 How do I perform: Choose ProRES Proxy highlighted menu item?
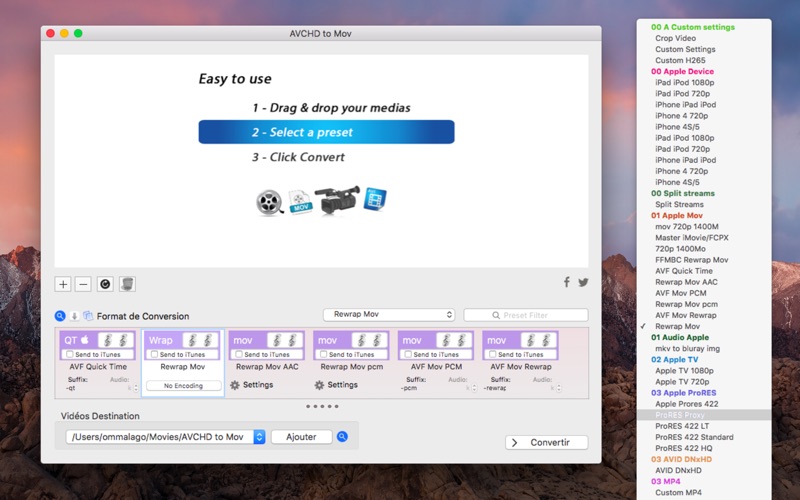point(704,415)
